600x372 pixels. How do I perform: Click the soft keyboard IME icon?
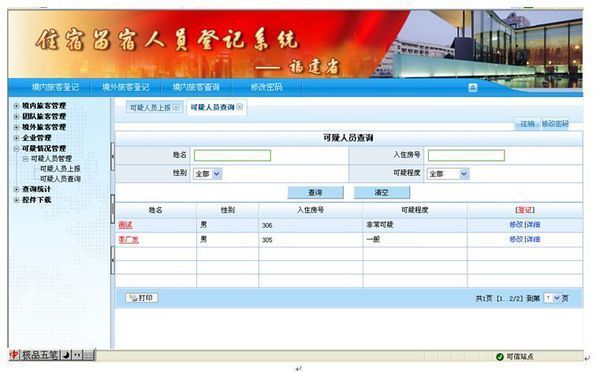coord(88,355)
